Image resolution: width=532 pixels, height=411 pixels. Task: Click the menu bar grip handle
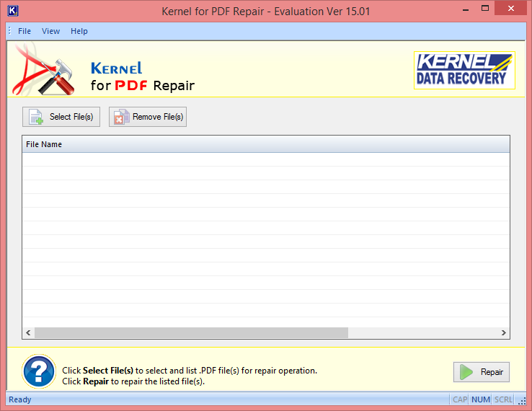[10, 31]
